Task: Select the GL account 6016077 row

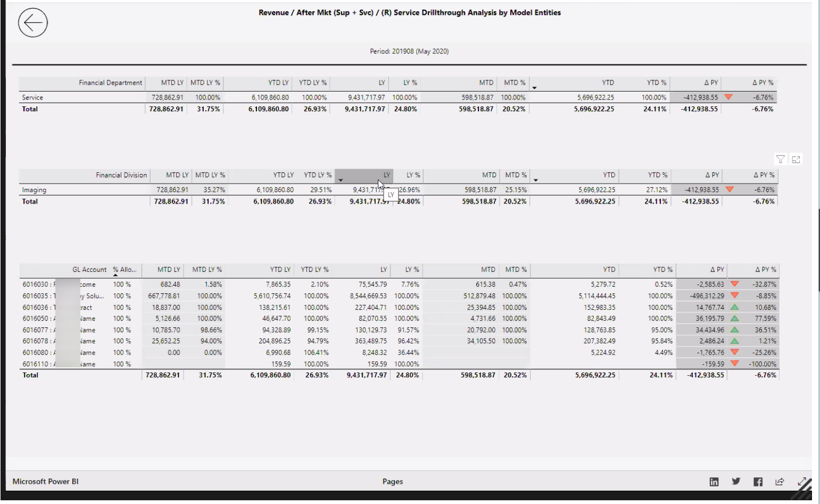Action: [x=399, y=330]
